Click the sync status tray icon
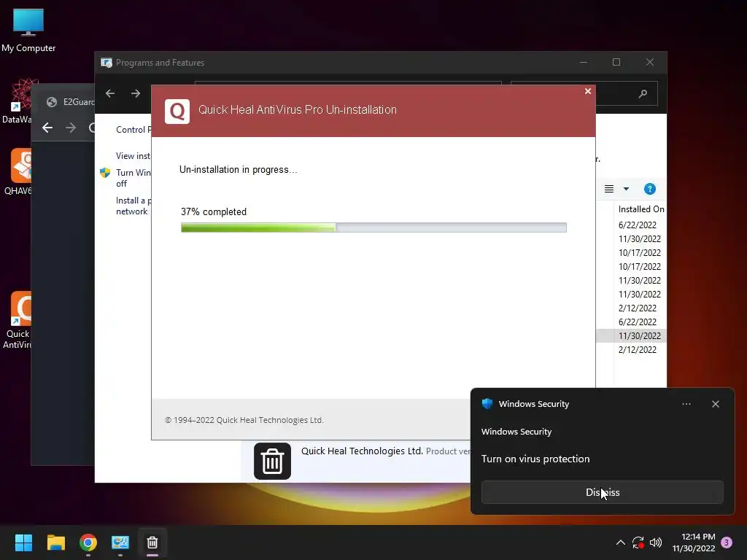The width and height of the screenshot is (747, 560). (x=638, y=542)
